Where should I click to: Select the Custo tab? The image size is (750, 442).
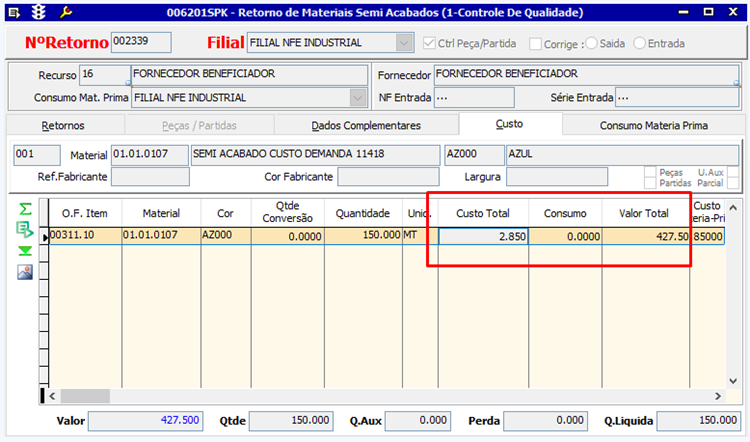[x=509, y=124]
